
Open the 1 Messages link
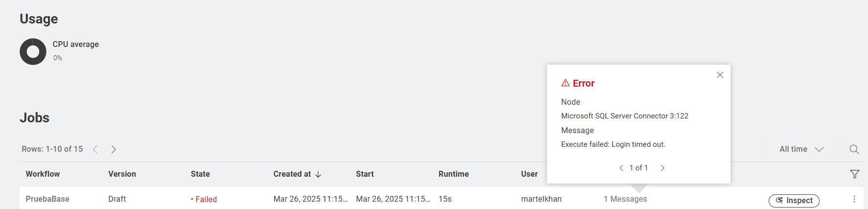tap(625, 199)
